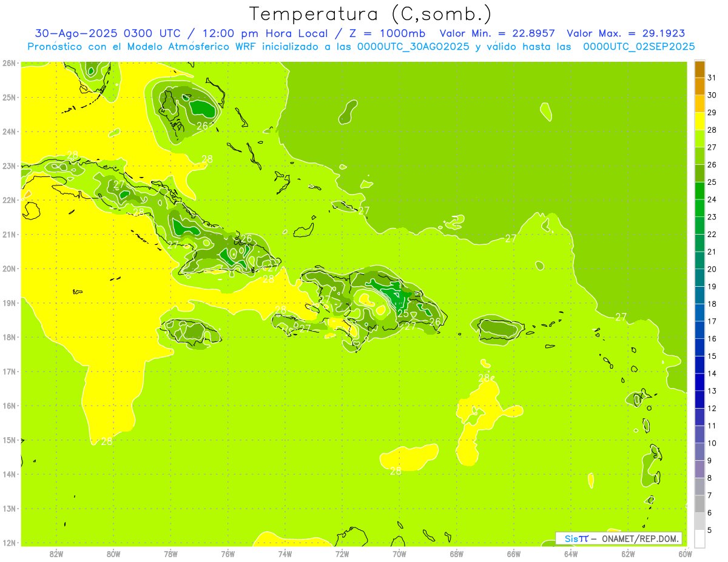Click longitude axis label "82W"
This screenshot has height=562, width=728.
56,554
